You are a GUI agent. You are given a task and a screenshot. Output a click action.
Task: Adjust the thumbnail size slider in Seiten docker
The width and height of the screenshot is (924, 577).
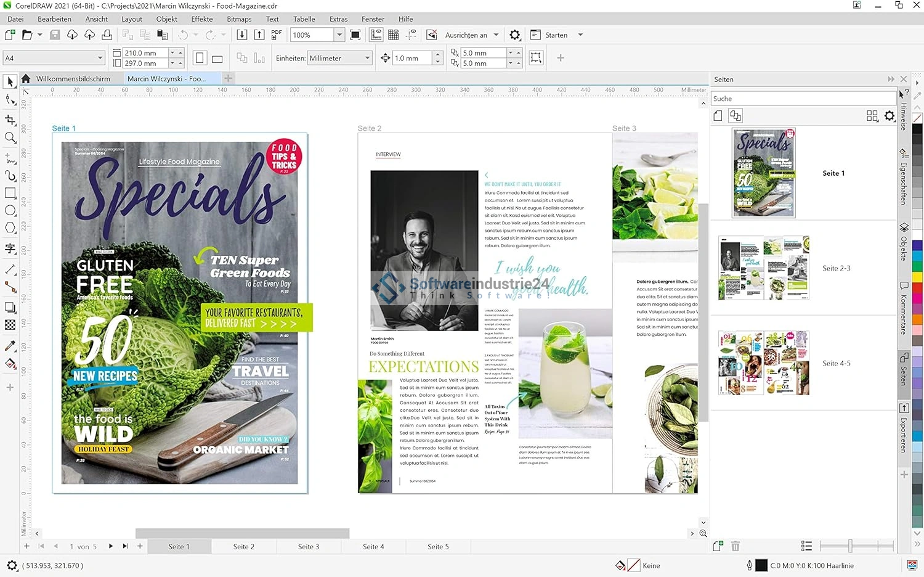point(850,546)
